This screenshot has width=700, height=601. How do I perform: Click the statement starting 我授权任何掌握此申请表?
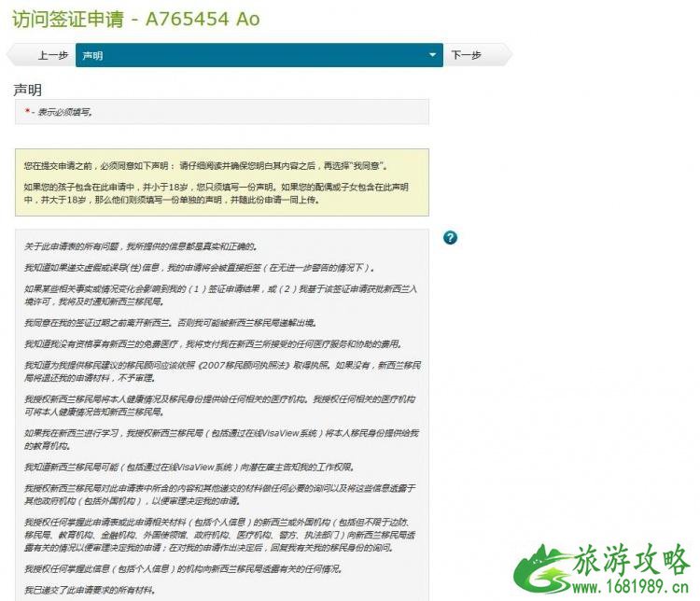click(219, 535)
